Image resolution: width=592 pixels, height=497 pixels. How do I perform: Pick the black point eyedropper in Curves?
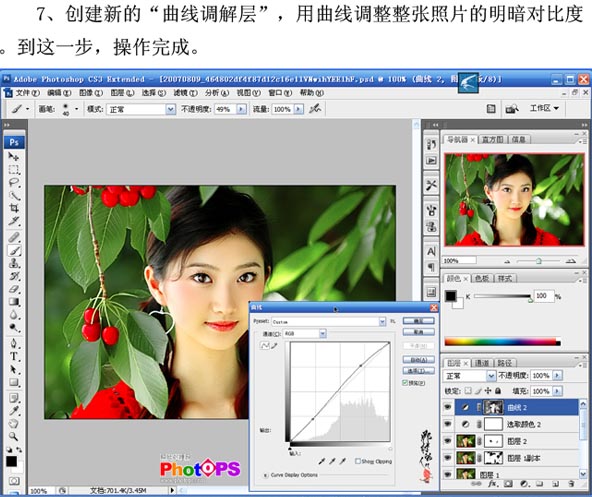tap(322, 461)
